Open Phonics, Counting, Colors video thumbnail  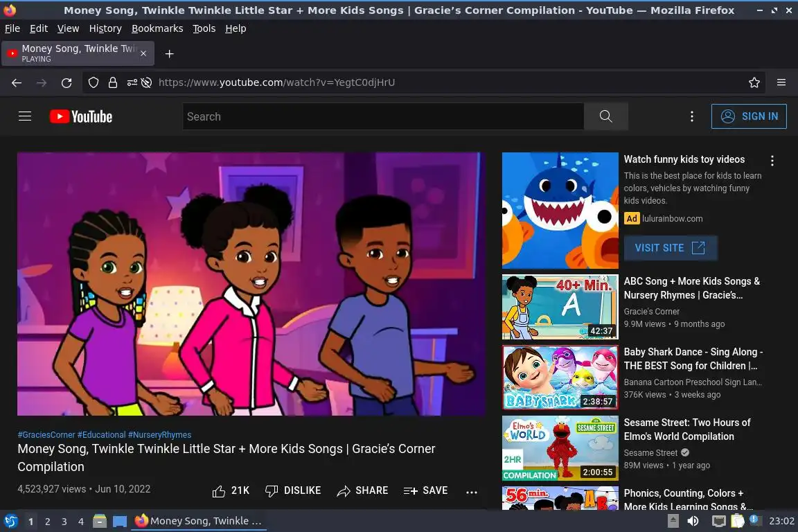pos(560,498)
